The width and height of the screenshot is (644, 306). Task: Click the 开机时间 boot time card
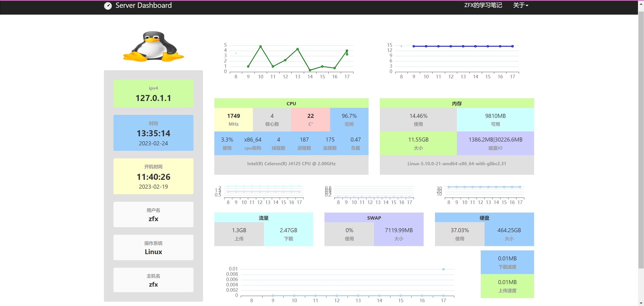(153, 176)
